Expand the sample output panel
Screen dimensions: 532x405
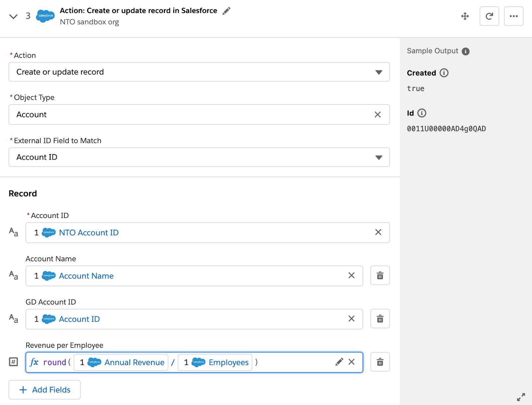coord(521,397)
